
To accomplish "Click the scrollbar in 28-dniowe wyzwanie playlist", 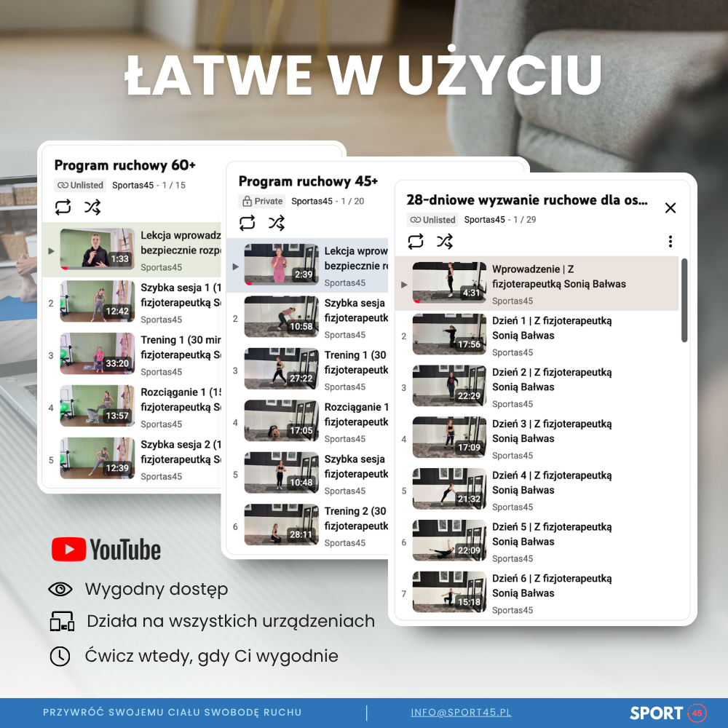I will (684, 301).
